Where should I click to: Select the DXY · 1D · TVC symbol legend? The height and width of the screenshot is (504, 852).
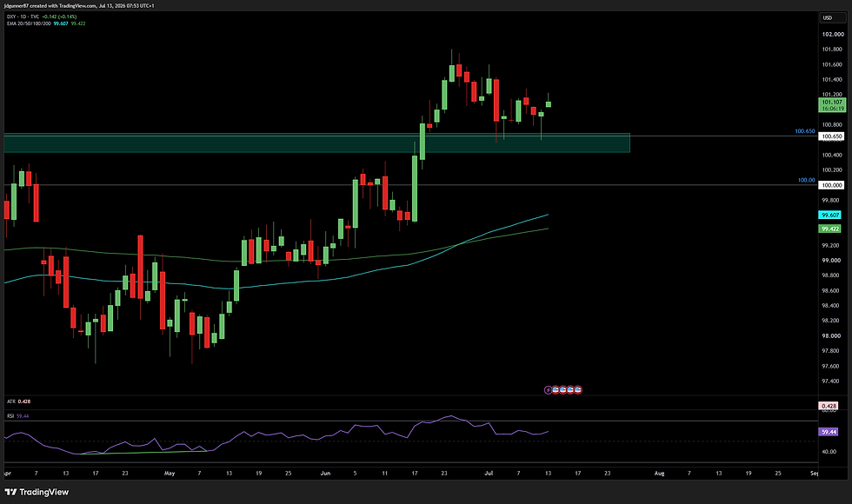click(x=23, y=17)
